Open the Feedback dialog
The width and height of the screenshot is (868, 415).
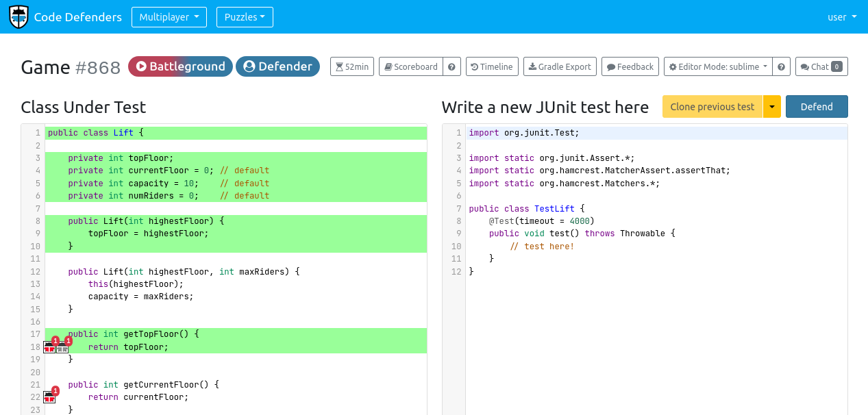pos(630,66)
